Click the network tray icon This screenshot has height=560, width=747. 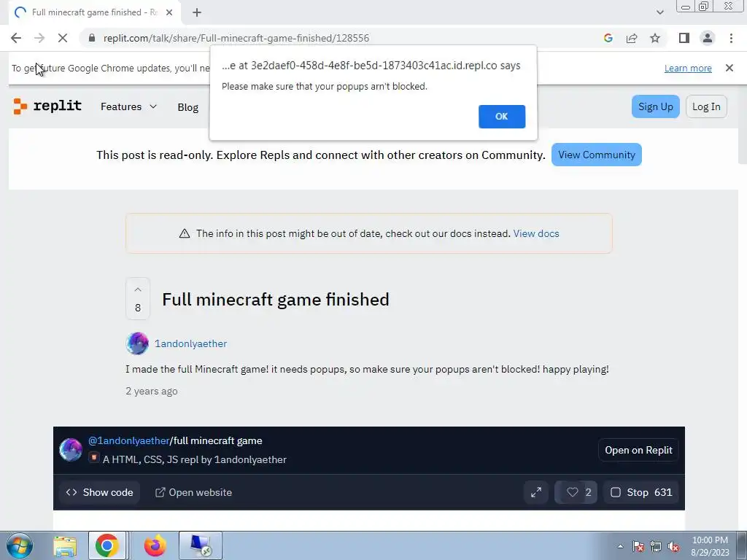656,546
